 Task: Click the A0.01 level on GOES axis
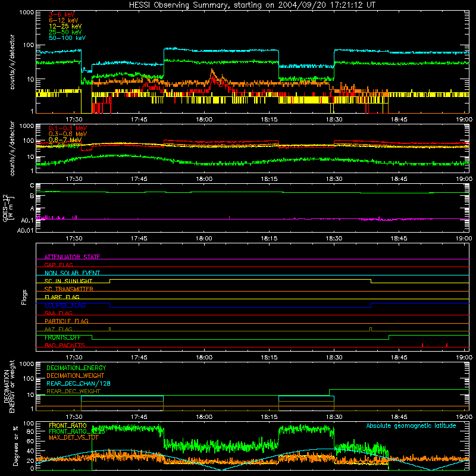[x=26, y=230]
